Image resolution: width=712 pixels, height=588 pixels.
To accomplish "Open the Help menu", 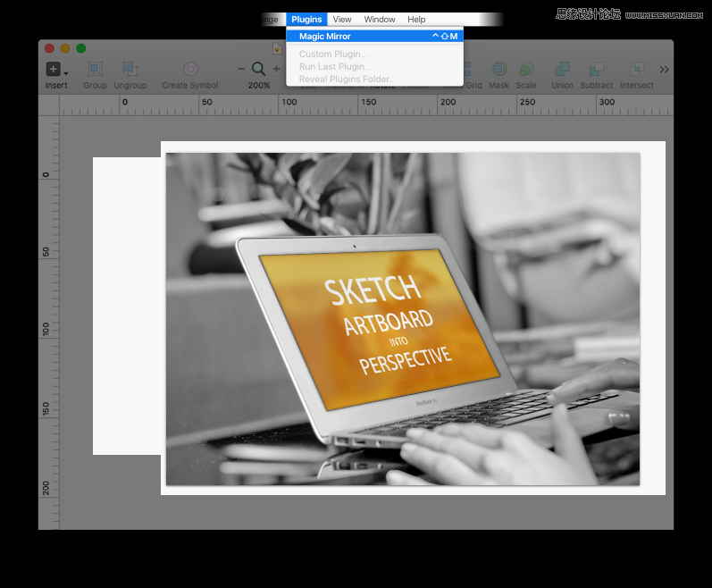I will tap(416, 19).
